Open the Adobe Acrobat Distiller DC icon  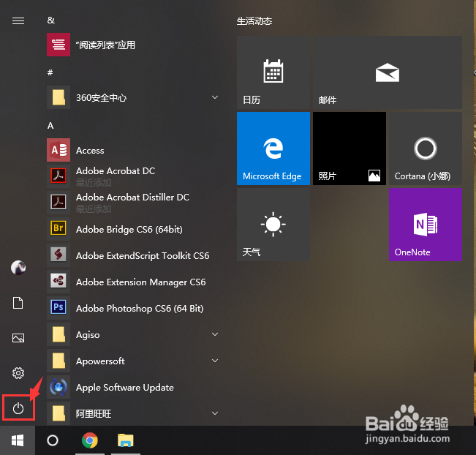tap(58, 203)
